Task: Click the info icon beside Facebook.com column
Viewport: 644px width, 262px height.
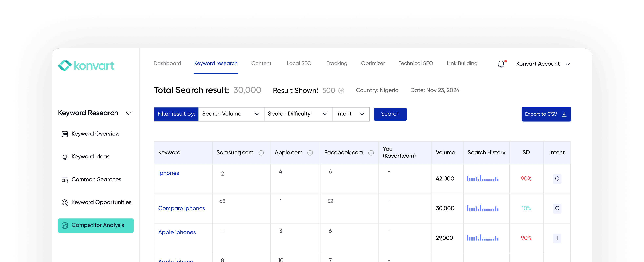Action: 371,153
